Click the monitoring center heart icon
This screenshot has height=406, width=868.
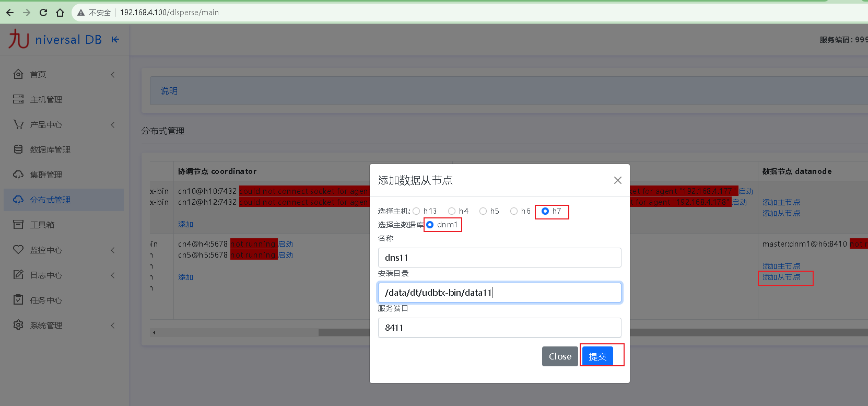coord(18,250)
